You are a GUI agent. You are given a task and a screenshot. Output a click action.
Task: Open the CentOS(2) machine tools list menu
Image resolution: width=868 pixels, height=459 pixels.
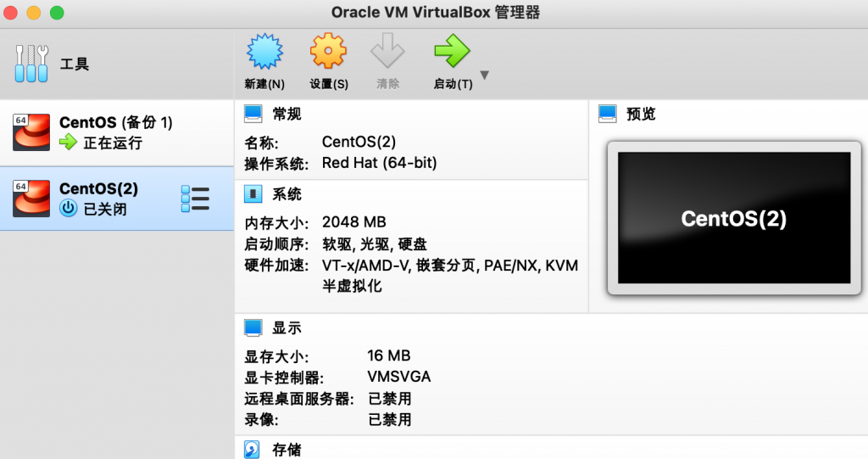pyautogui.click(x=196, y=199)
